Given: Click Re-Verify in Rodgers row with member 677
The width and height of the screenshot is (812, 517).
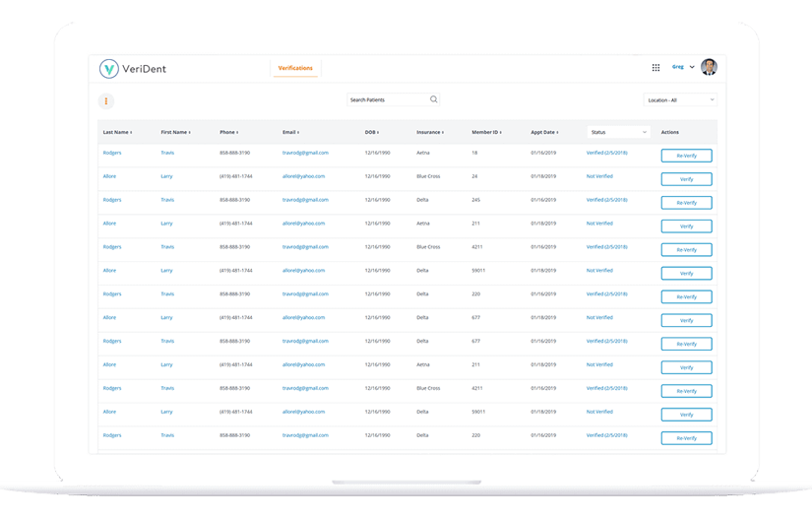Looking at the screenshot, I should [x=686, y=344].
